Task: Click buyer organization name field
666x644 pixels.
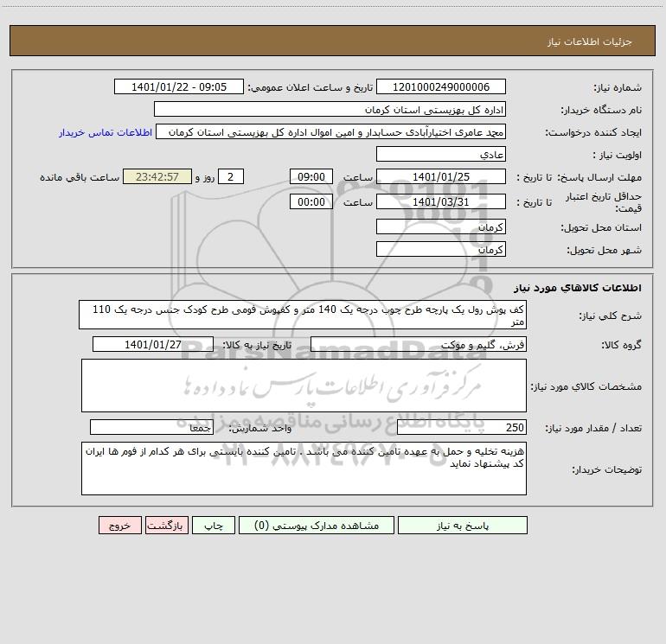Action: click(x=330, y=110)
